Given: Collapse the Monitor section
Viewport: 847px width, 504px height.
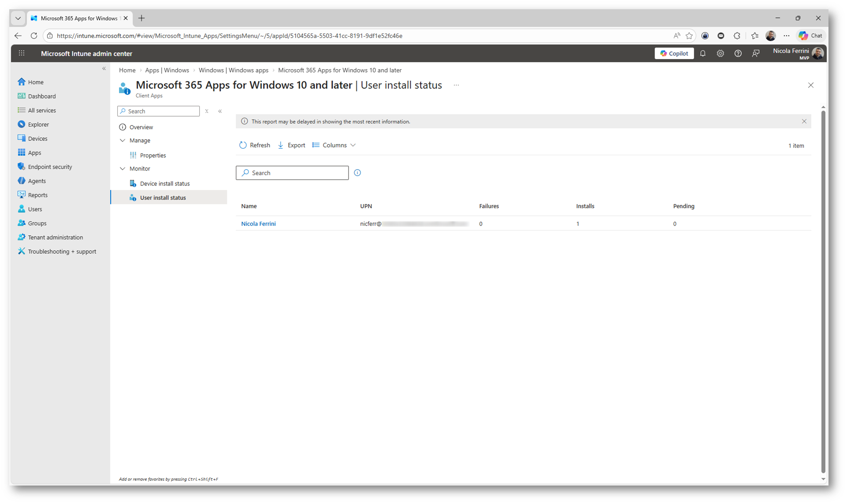Looking at the screenshot, I should pos(123,169).
